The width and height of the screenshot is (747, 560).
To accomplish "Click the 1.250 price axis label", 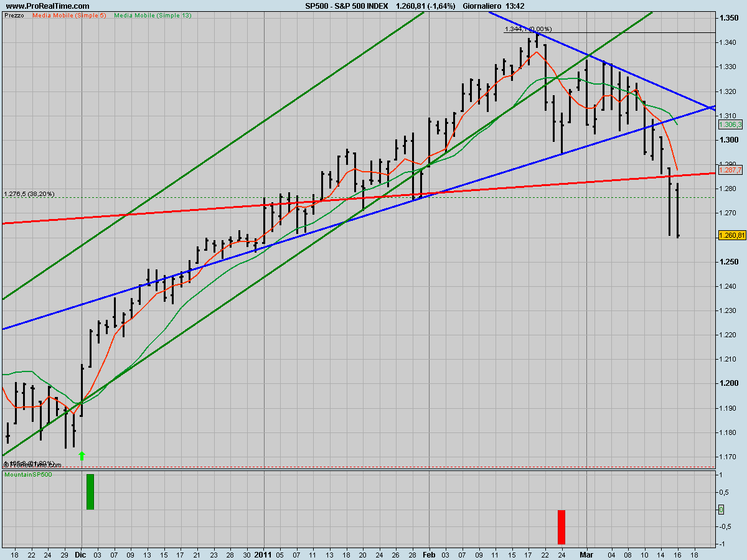I will pyautogui.click(x=729, y=262).
